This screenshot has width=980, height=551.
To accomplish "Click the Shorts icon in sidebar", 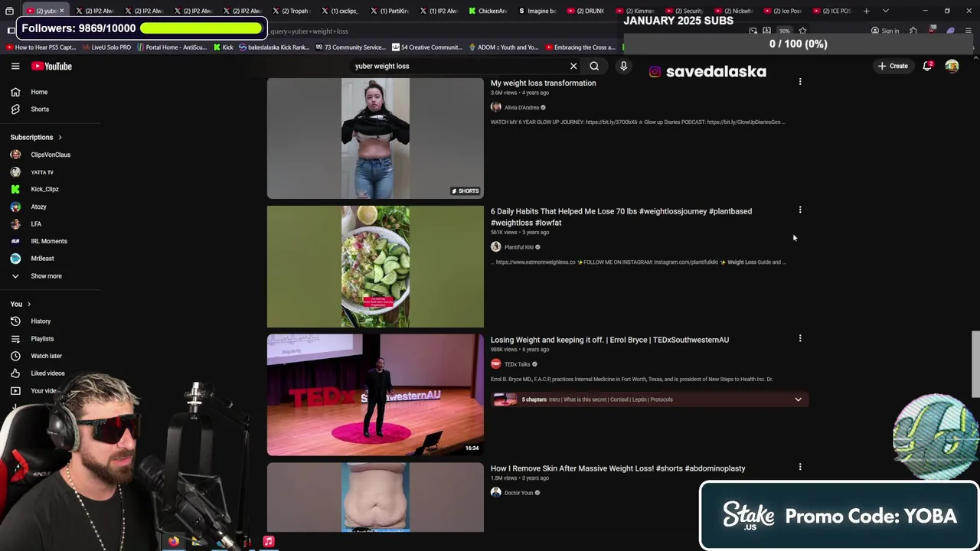I will pos(15,109).
